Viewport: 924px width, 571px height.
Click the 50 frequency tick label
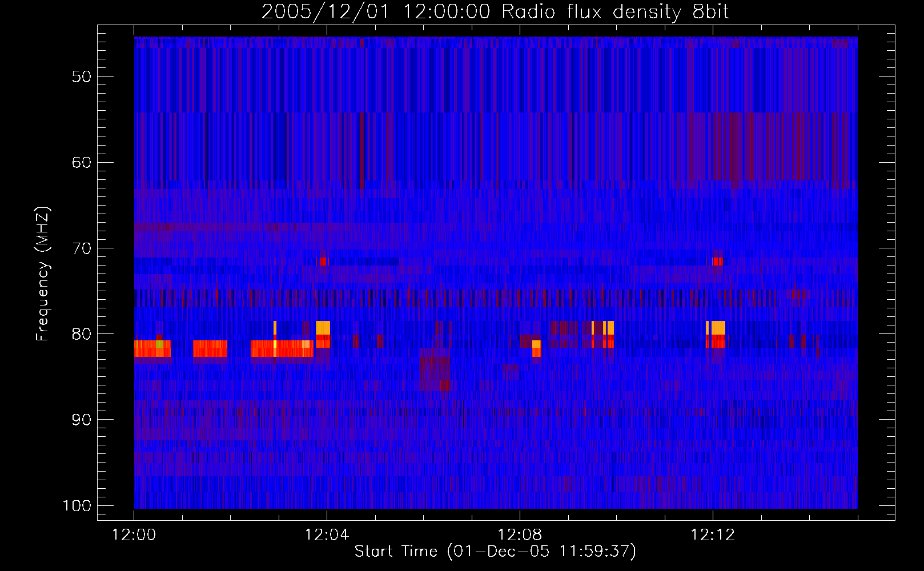pyautogui.click(x=82, y=77)
